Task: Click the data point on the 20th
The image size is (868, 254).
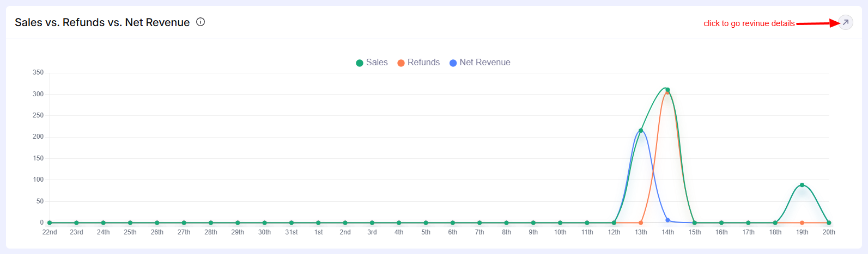Action: [x=829, y=222]
